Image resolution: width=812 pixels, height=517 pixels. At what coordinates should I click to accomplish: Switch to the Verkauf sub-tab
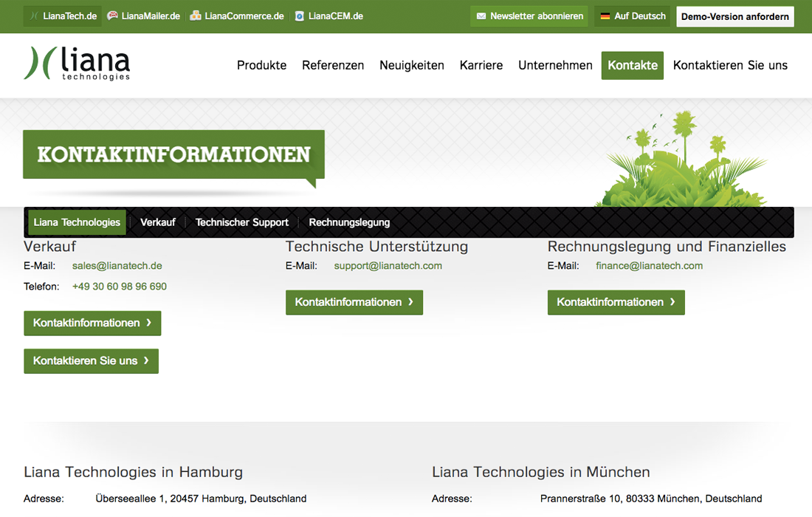click(158, 222)
